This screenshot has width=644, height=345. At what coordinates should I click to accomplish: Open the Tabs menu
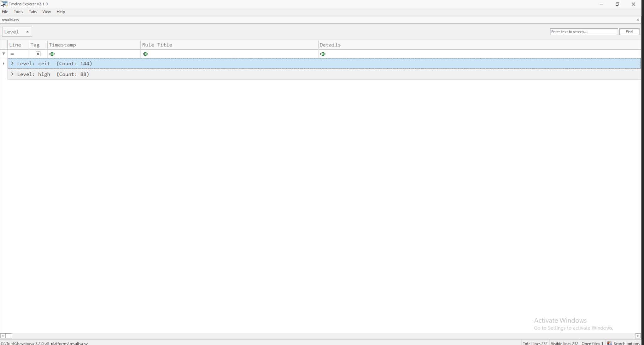point(33,12)
